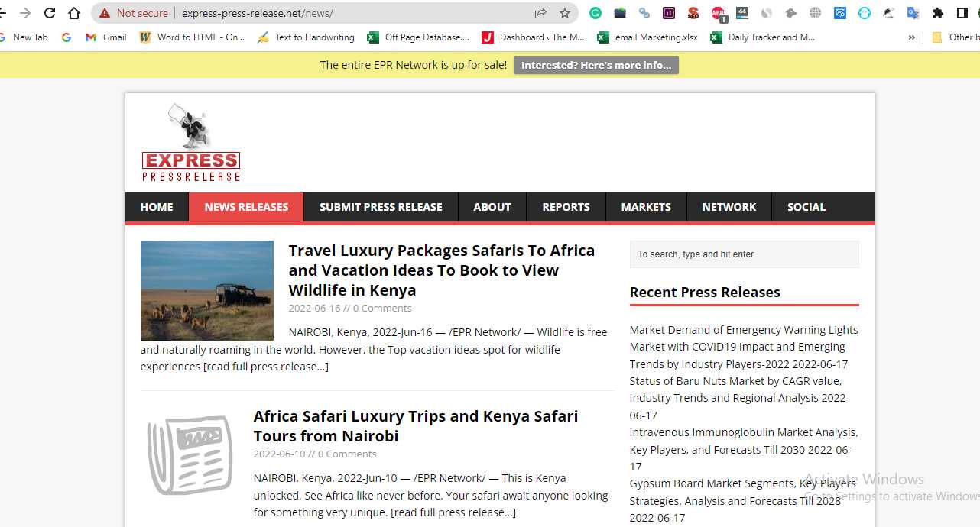Open the Google G bookmark icon
The width and height of the screenshot is (980, 527).
click(x=67, y=37)
